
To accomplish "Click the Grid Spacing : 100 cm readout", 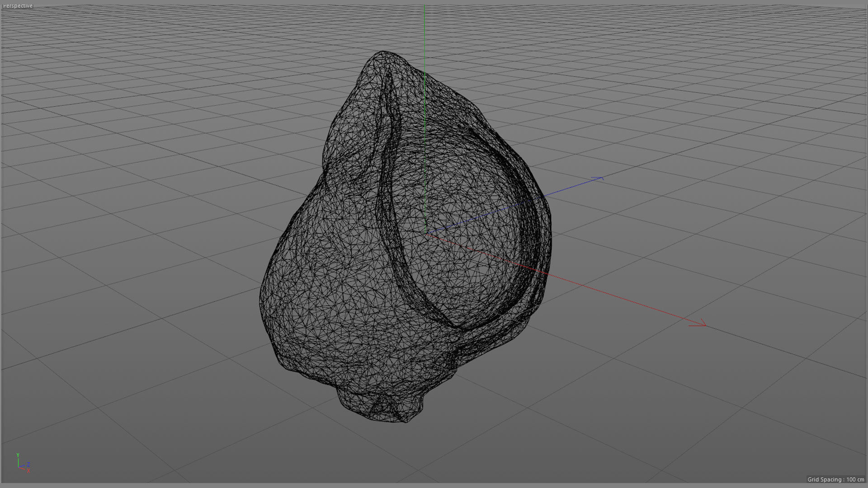I will click(x=835, y=479).
